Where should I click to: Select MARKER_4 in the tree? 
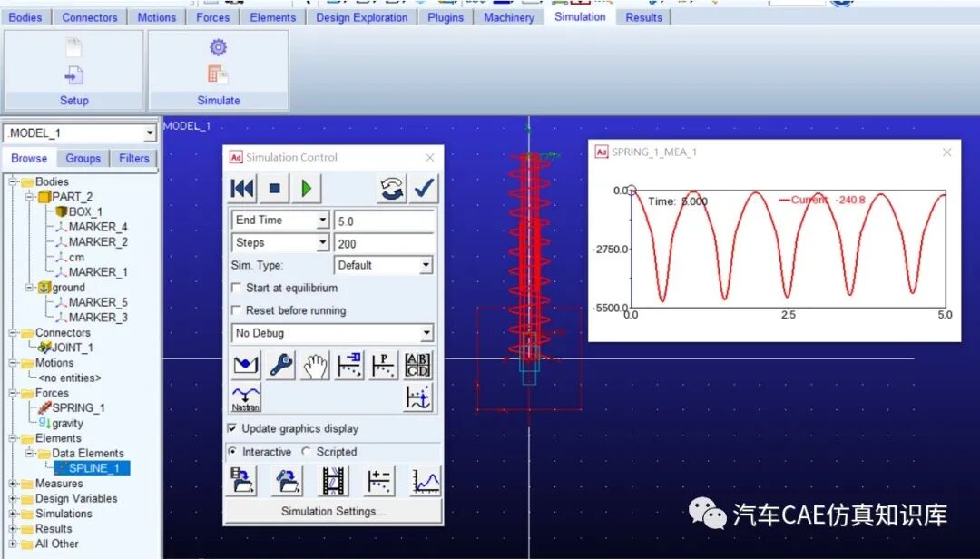coord(97,227)
